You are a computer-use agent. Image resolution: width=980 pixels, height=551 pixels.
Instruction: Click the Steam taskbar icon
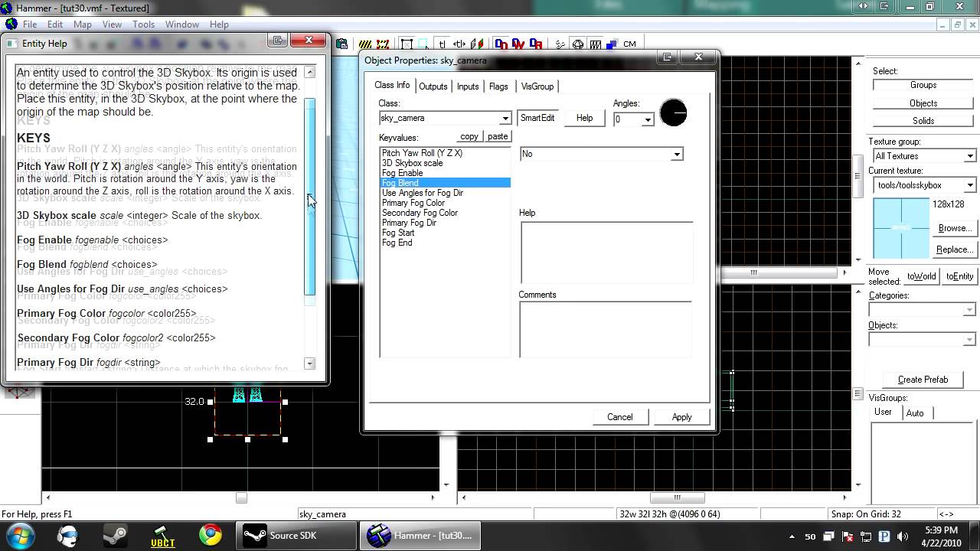115,535
